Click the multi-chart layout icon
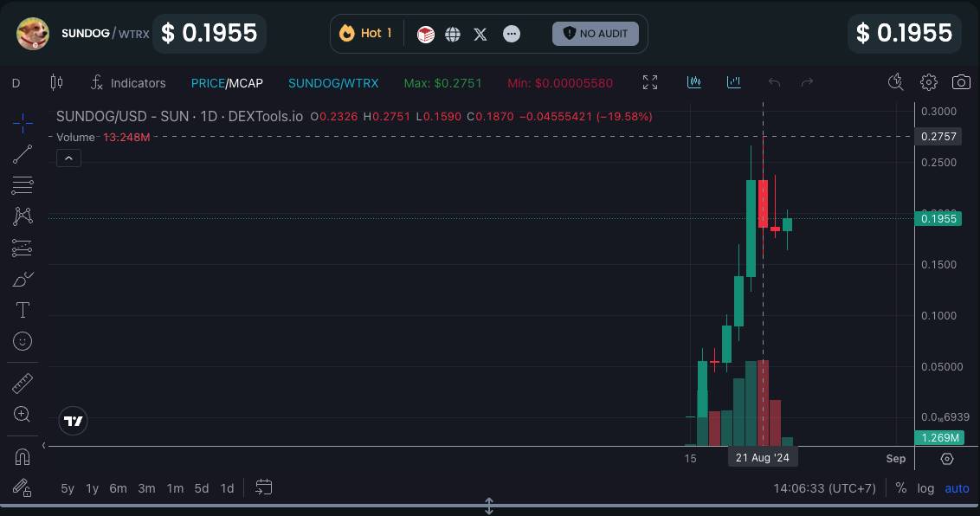 (694, 82)
